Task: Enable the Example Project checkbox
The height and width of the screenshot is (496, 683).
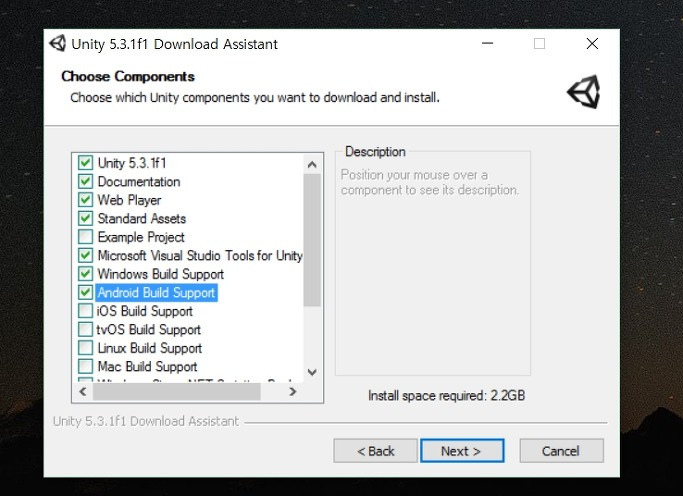Action: coord(85,237)
